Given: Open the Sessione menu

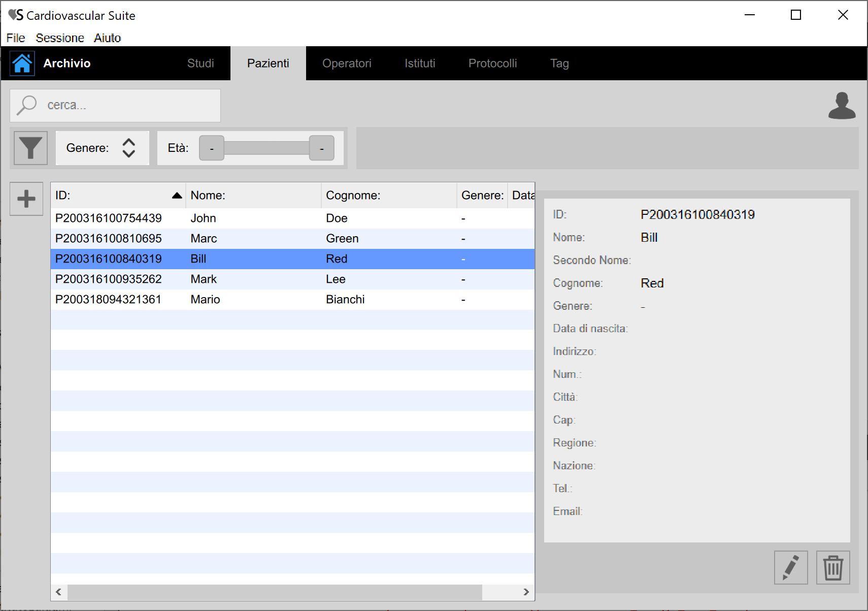Looking at the screenshot, I should [x=60, y=38].
